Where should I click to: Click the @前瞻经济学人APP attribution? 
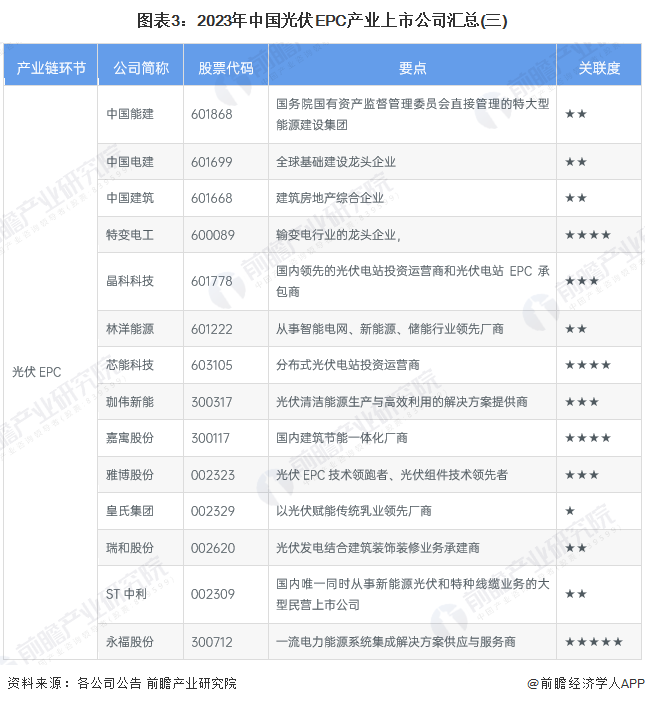[x=586, y=683]
